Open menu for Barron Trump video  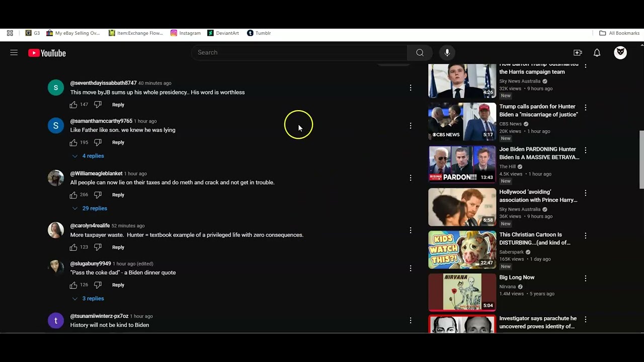586,65
